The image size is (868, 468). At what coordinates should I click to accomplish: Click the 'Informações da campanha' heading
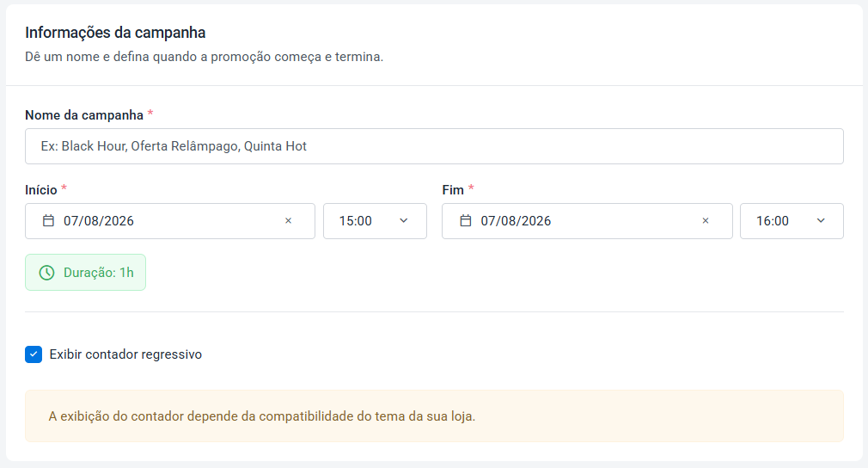coord(115,33)
